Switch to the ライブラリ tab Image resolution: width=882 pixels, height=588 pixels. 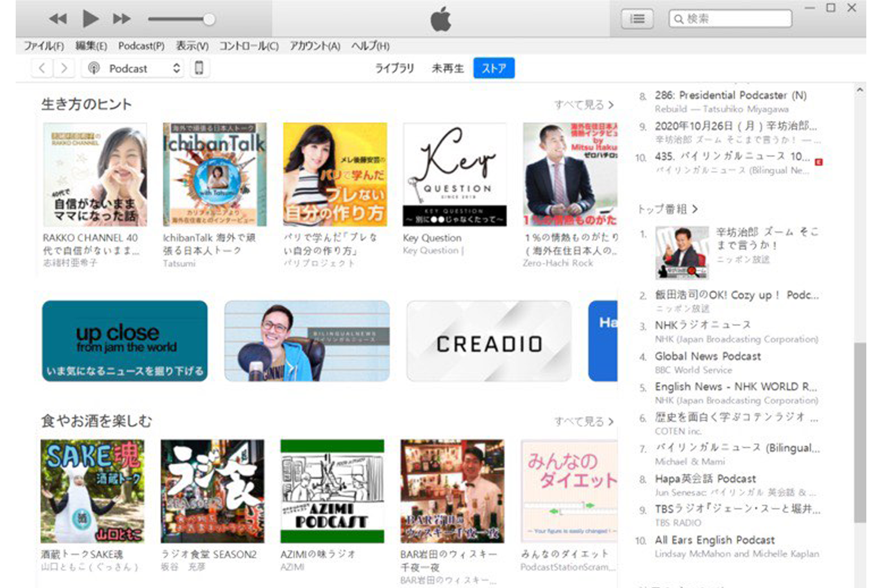394,68
